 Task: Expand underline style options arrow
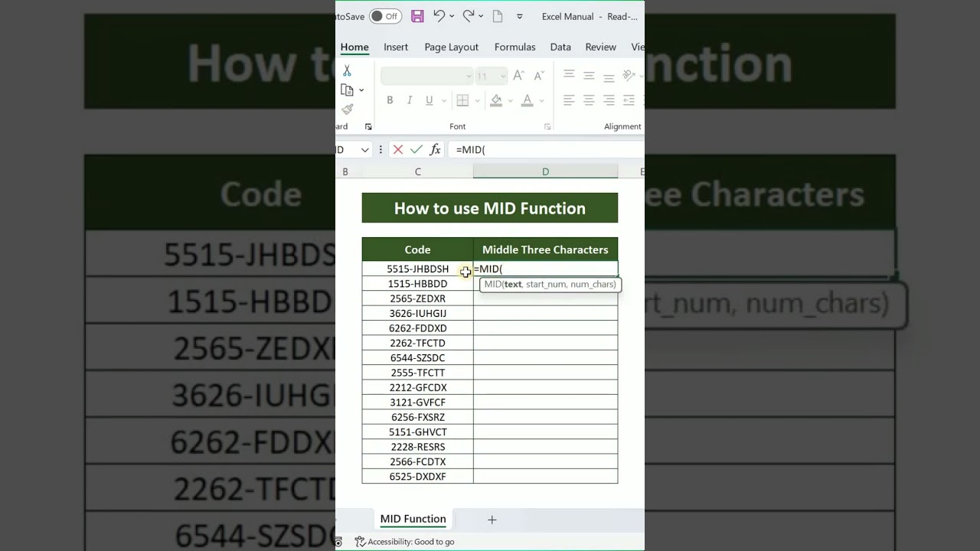click(x=443, y=100)
